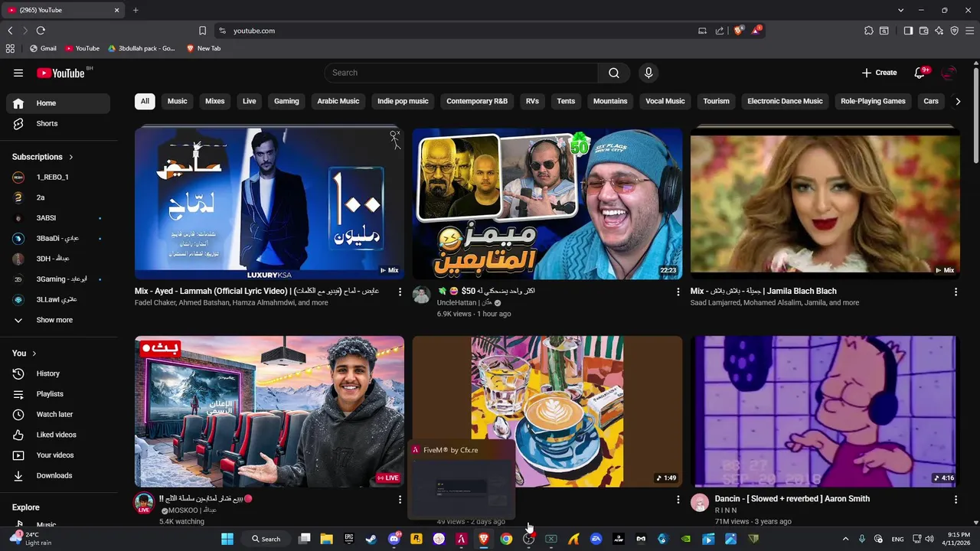
Task: Click UncleHattan channel avatar
Action: pos(422,295)
